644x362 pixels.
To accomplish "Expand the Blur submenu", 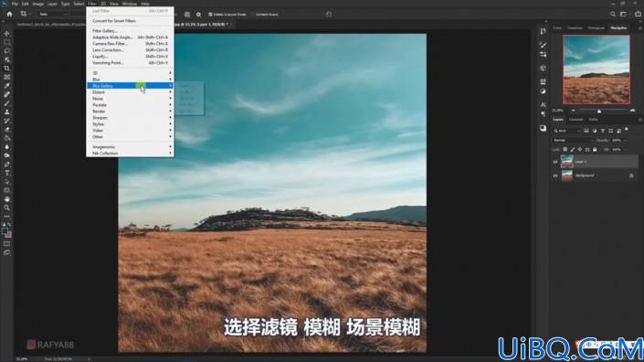I will coord(130,80).
